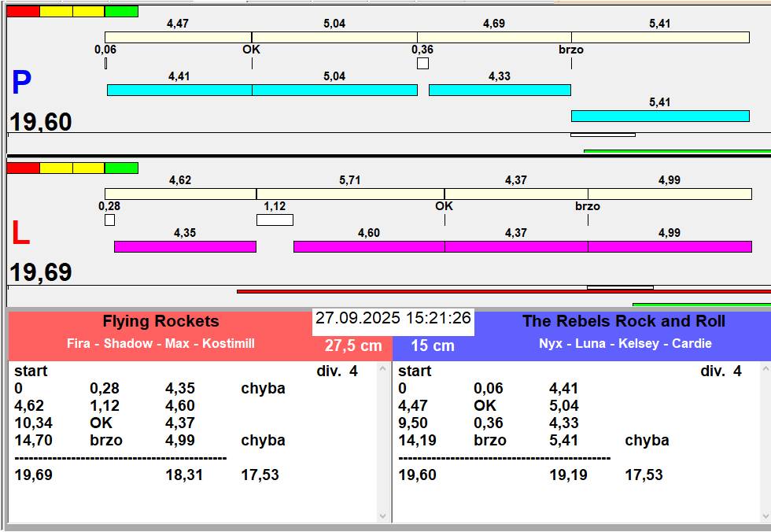
Task: Click the cyan 4,41 run bar
Action: (x=179, y=90)
